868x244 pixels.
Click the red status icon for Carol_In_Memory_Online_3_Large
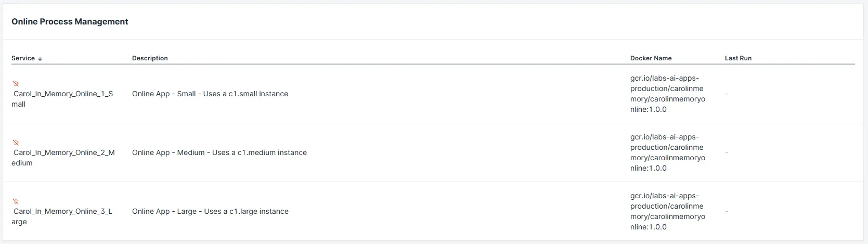[16, 201]
